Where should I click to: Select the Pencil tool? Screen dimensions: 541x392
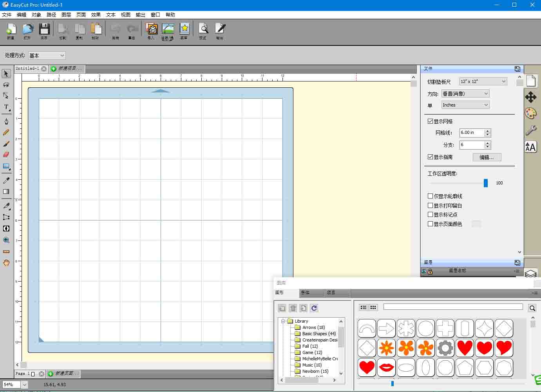[x=6, y=133]
